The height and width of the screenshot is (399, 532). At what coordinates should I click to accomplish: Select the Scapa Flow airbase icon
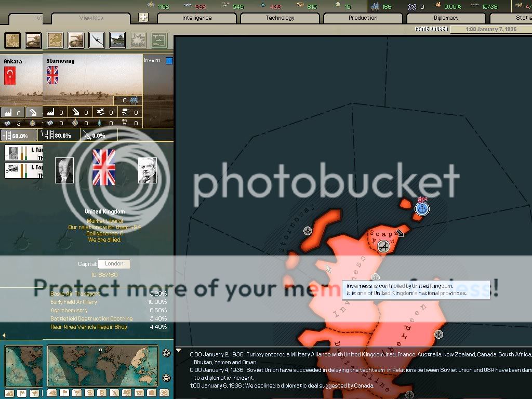pyautogui.click(x=383, y=246)
